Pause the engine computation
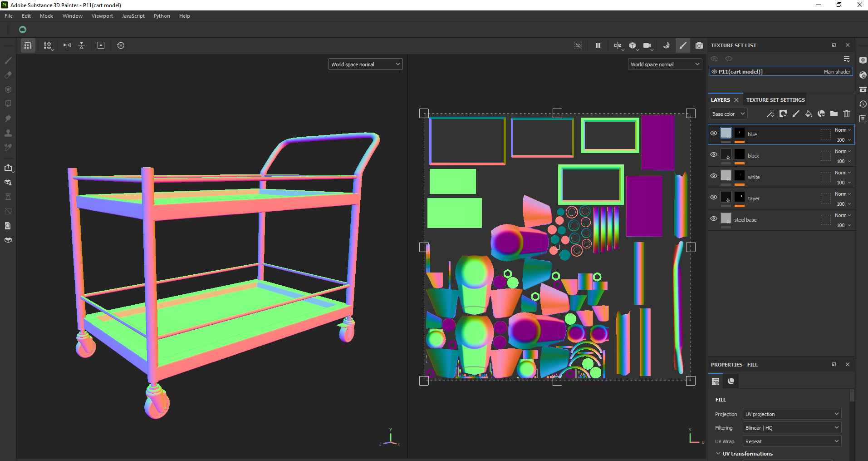Screen dimensions: 868x461 pos(598,45)
